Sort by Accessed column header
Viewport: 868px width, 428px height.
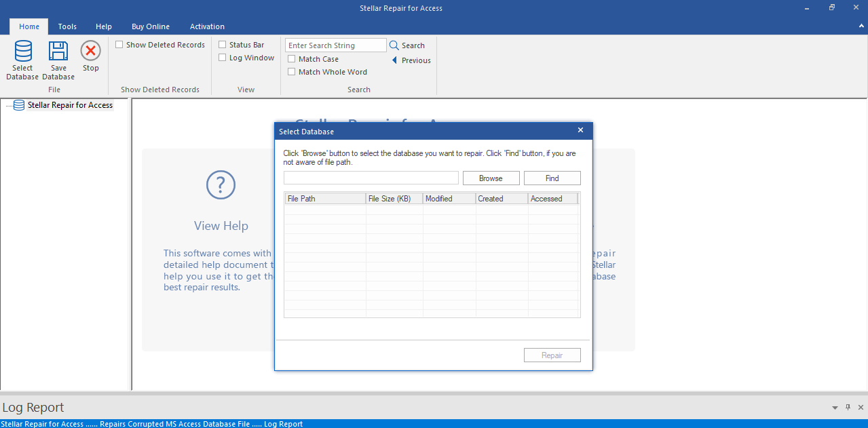(x=552, y=199)
